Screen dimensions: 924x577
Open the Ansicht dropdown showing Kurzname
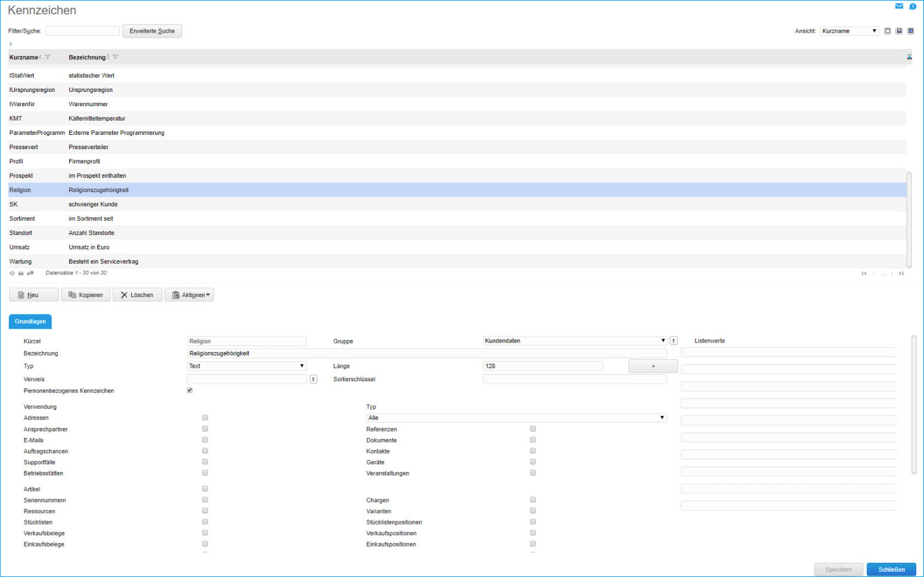[x=849, y=31]
